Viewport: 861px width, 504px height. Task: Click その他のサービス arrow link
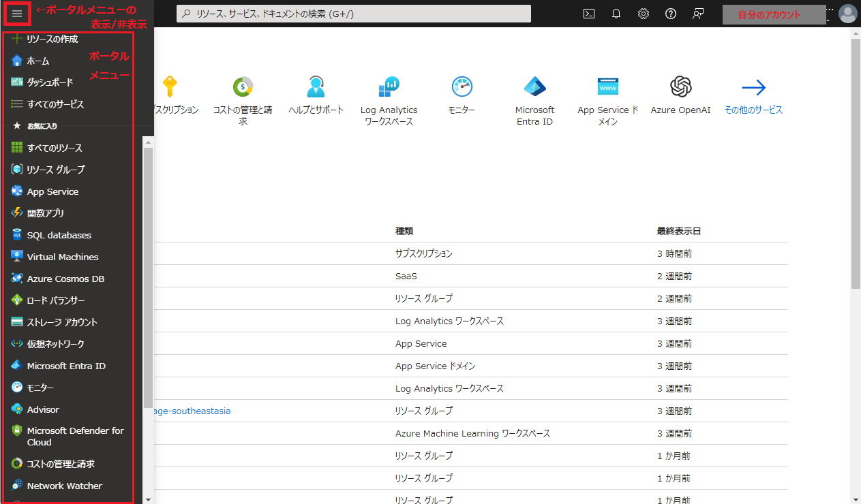[x=753, y=95]
